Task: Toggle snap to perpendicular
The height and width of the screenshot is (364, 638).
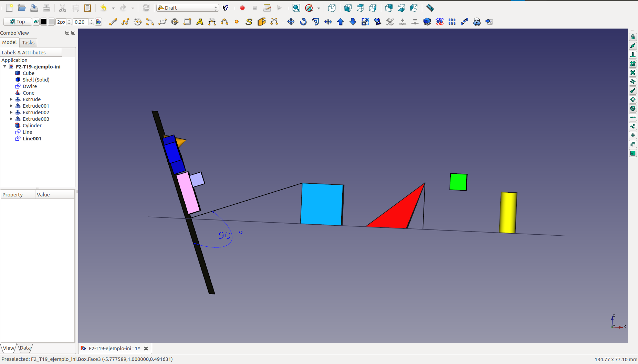Action: (633, 55)
